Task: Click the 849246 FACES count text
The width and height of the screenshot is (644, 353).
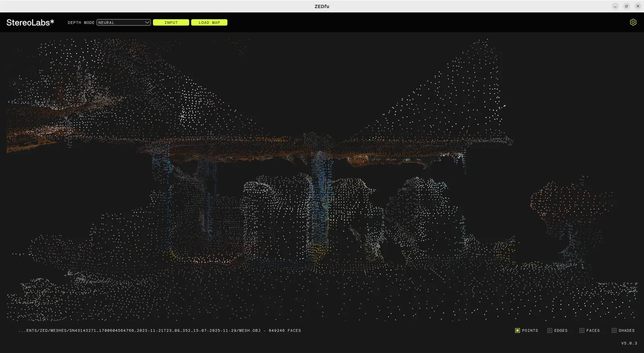Action: point(285,330)
